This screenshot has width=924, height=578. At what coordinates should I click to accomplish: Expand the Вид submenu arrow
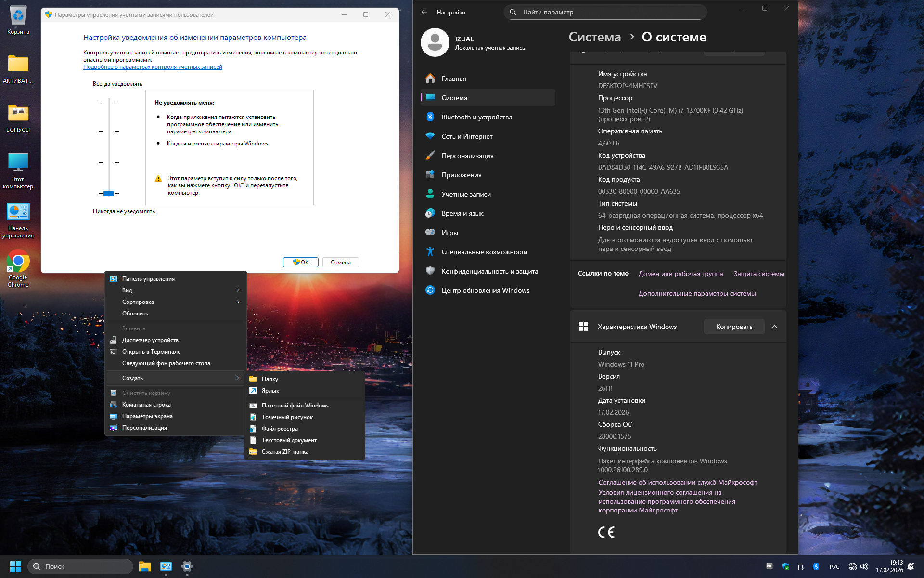click(238, 290)
